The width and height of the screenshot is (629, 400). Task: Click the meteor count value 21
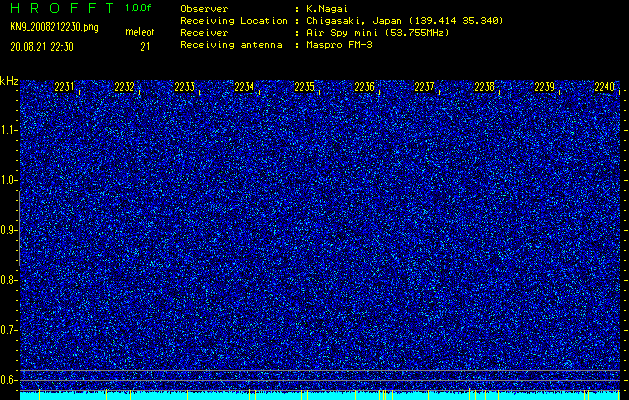coord(145,46)
